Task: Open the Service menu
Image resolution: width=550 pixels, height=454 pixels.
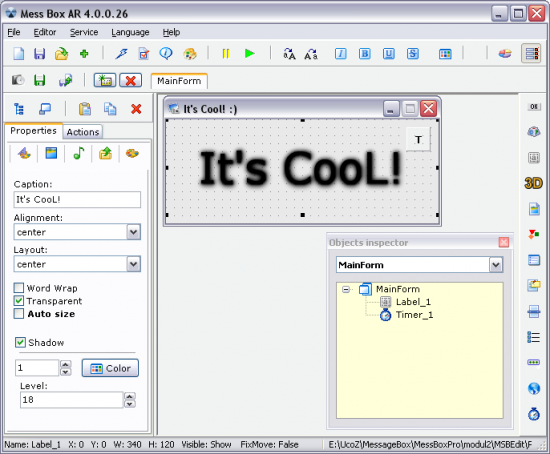Action: (84, 32)
